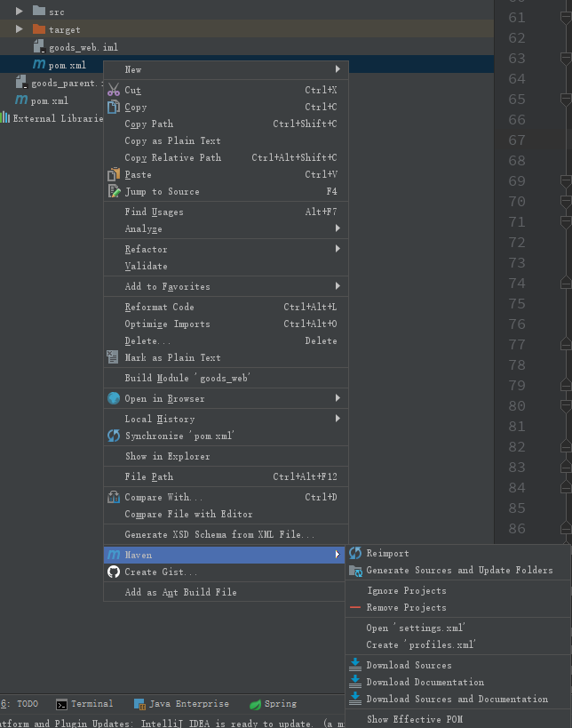The width and height of the screenshot is (572, 728).
Task: Click the Spring leaf icon
Action: pyautogui.click(x=255, y=704)
